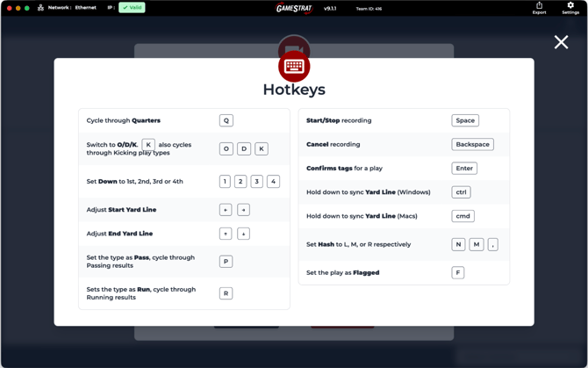
Task: Click 'Adjust End Yard Line' text
Action: click(119, 234)
